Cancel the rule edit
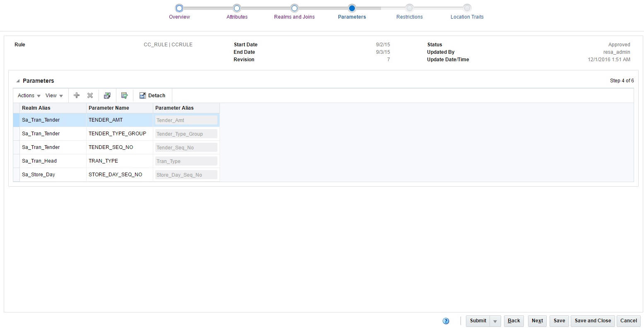The height and width of the screenshot is (329, 644). point(628,321)
